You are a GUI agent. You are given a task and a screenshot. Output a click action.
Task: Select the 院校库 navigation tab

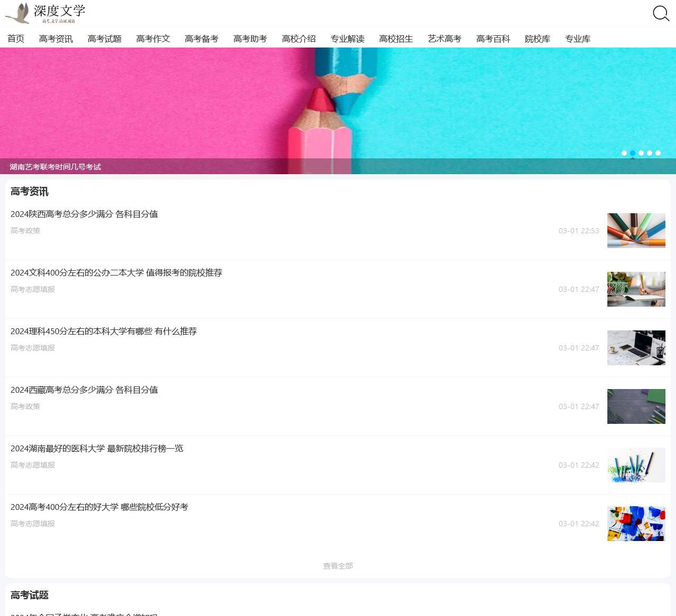(538, 39)
